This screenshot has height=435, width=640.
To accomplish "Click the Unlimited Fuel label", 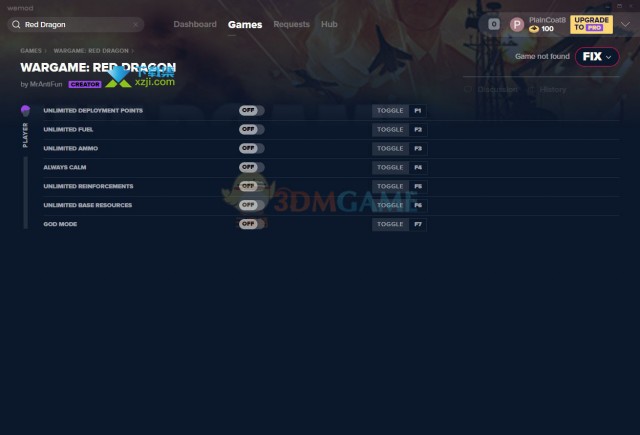I will pos(68,129).
